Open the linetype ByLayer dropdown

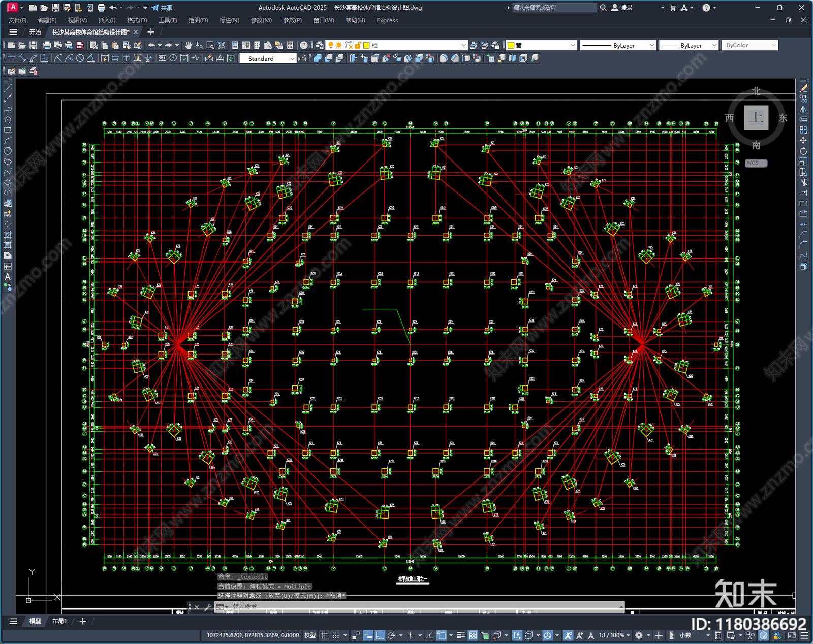click(618, 45)
